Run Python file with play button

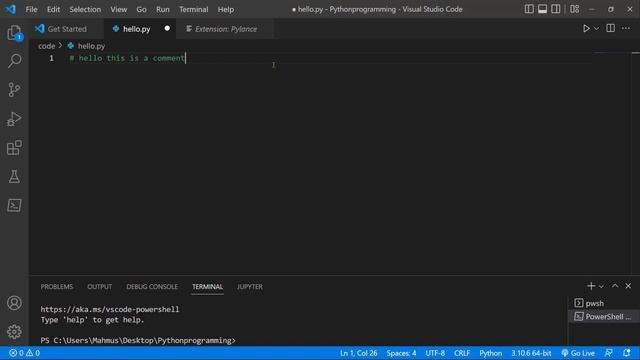click(x=586, y=29)
